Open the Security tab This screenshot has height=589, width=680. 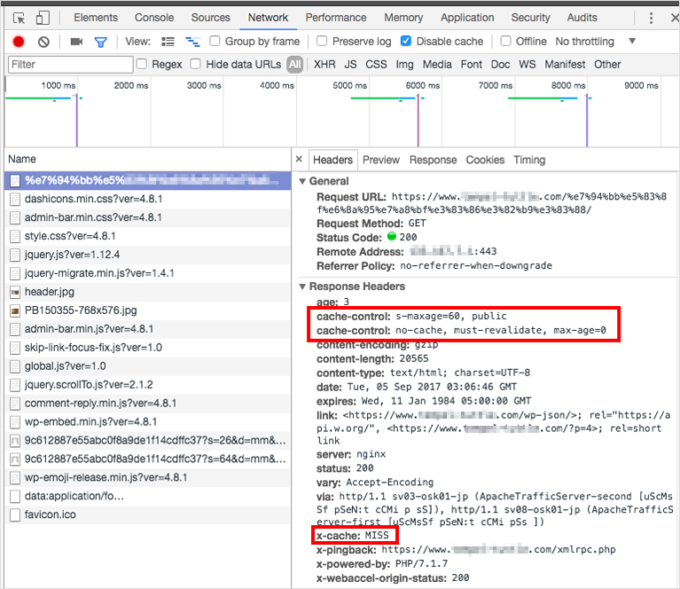click(530, 18)
